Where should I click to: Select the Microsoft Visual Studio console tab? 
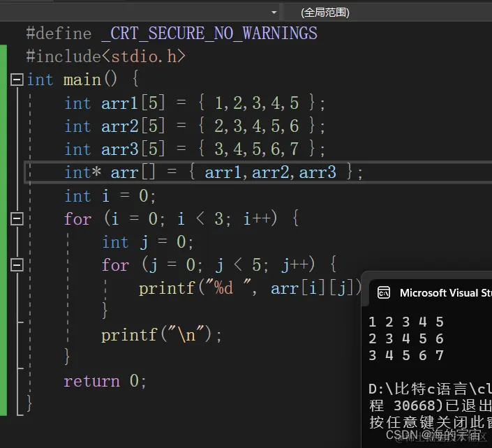(x=431, y=292)
